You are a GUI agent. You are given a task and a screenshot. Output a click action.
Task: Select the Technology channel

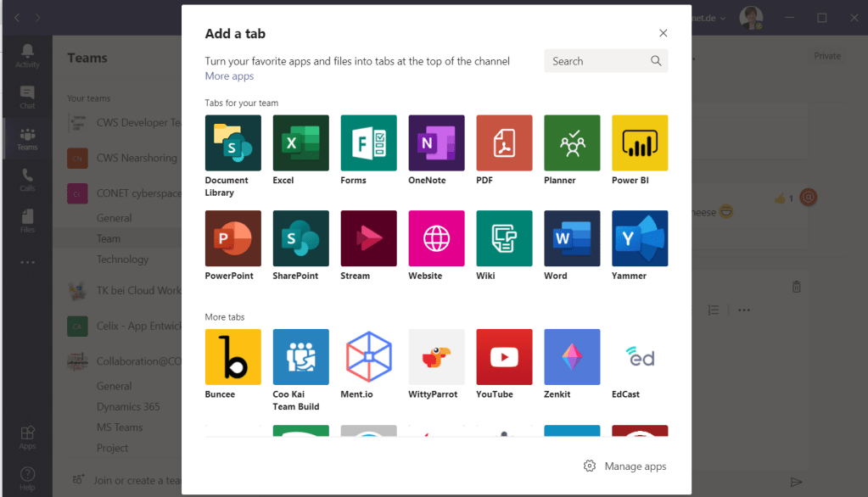click(x=122, y=260)
